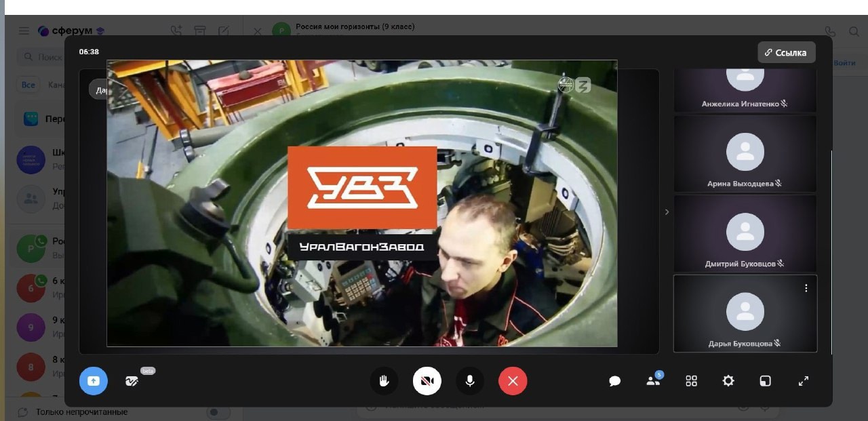Open chat with purple 9 avatar
This screenshot has width=868, height=421.
(31, 327)
